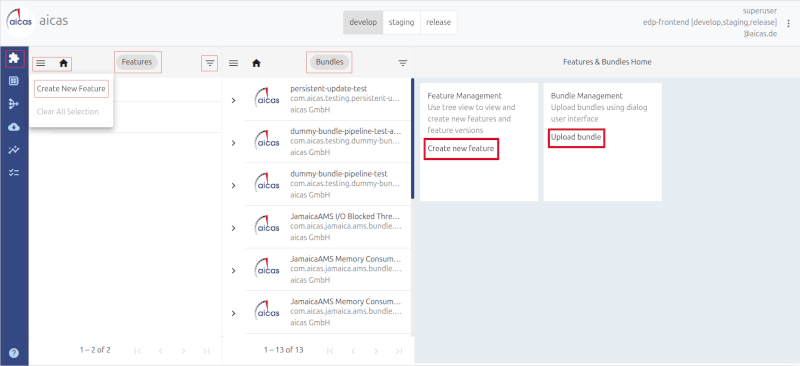Select the dummy-bundle-pipeline-test-a... bundle name
The image size is (800, 366).
tap(345, 131)
